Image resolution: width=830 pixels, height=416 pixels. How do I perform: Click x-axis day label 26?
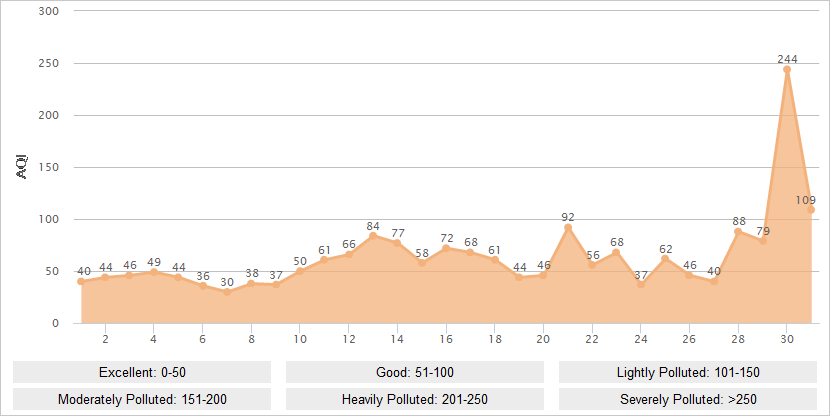tap(689, 339)
